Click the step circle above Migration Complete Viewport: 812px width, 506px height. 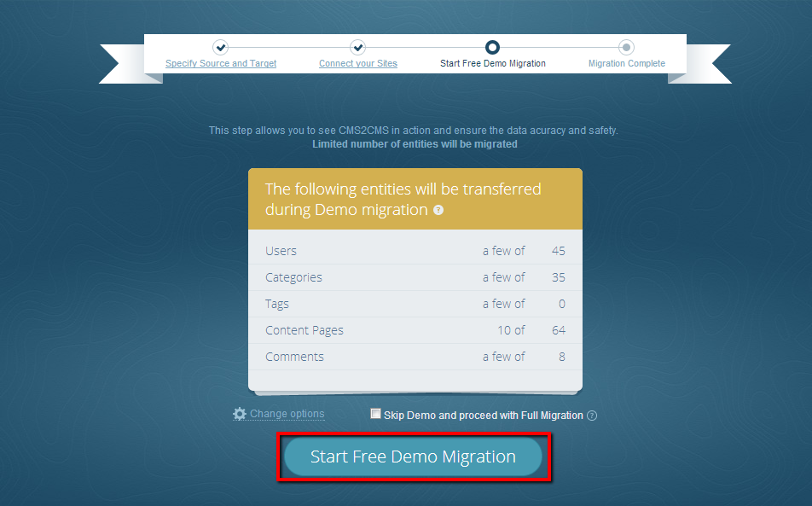coord(626,47)
